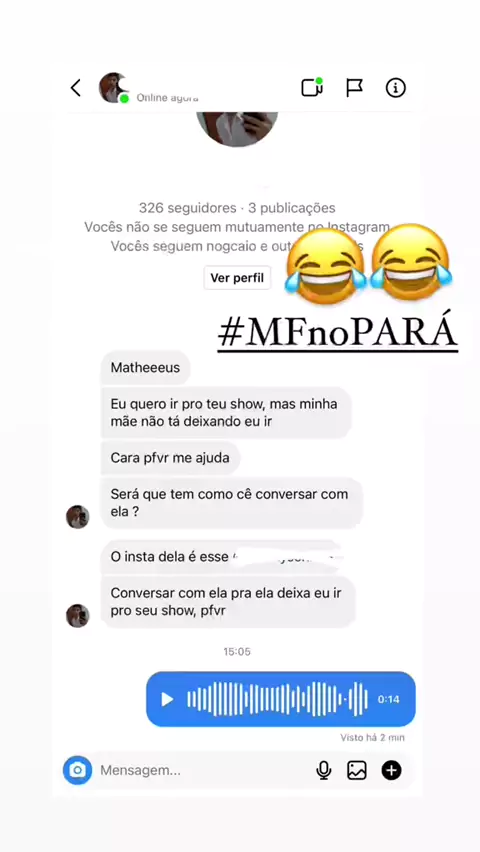
Task: Tap the flag icon in the header
Action: pos(354,87)
